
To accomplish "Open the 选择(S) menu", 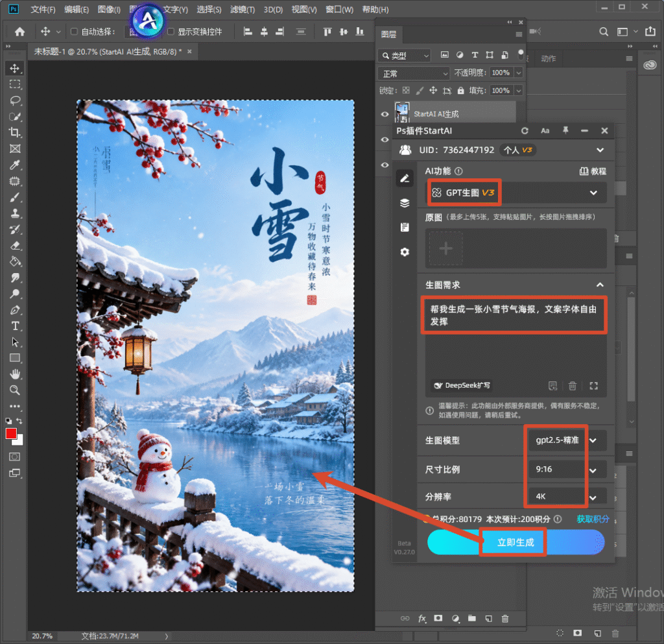I will [x=209, y=9].
